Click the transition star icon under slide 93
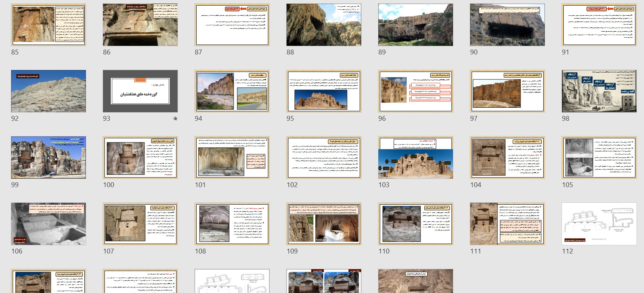 [175, 119]
